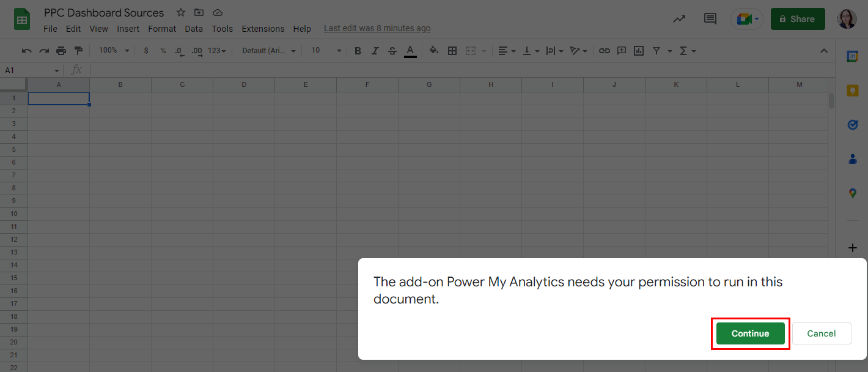
Task: Expand the zoom 100% dropdown
Action: coord(114,51)
